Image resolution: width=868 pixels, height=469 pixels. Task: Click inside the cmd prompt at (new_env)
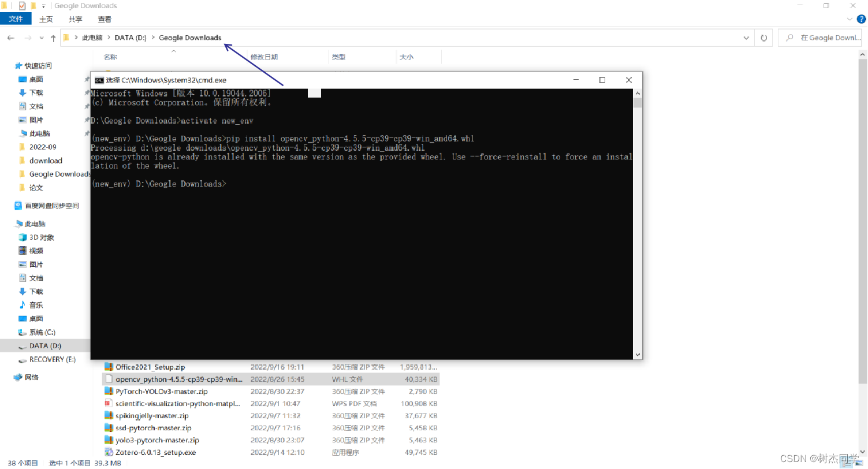click(x=159, y=184)
